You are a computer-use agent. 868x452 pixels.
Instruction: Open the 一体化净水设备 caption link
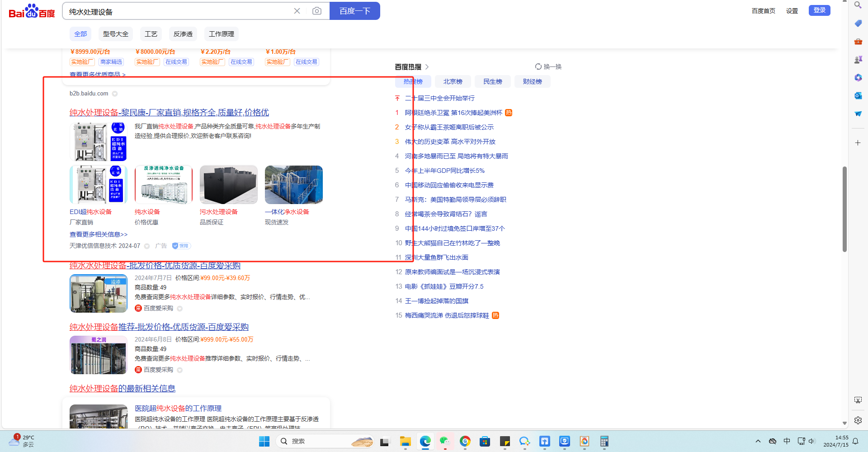[287, 212]
